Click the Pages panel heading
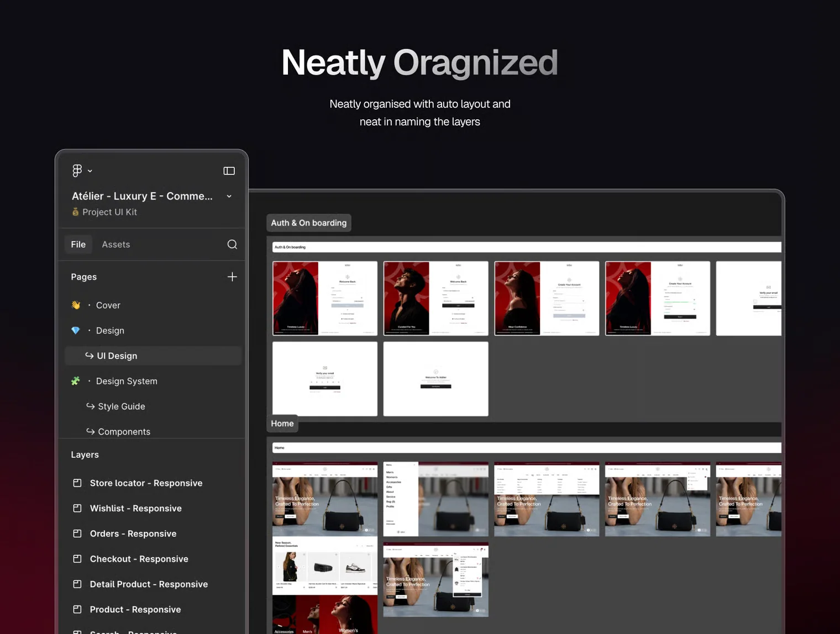 click(x=83, y=277)
